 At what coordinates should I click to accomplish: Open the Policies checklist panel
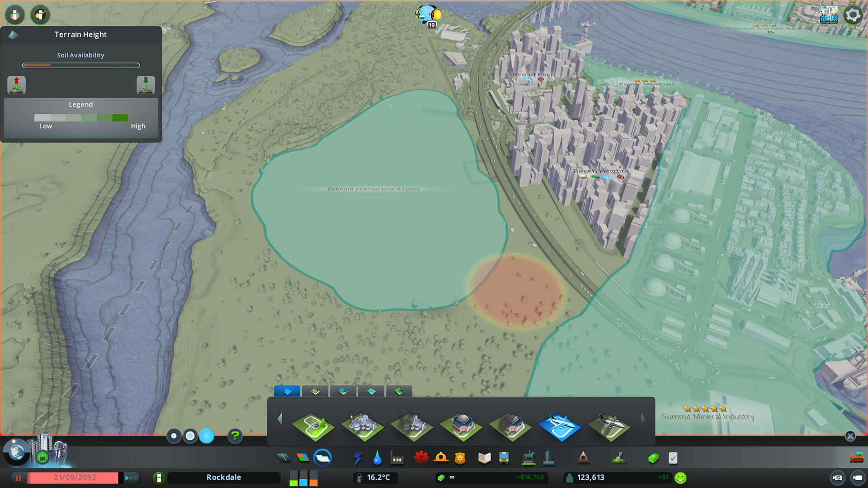[673, 458]
